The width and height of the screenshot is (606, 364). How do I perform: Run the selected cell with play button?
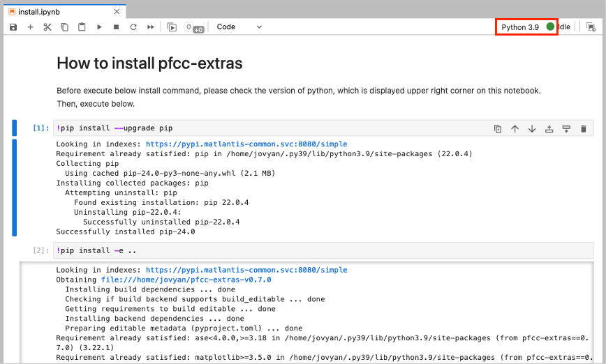99,27
